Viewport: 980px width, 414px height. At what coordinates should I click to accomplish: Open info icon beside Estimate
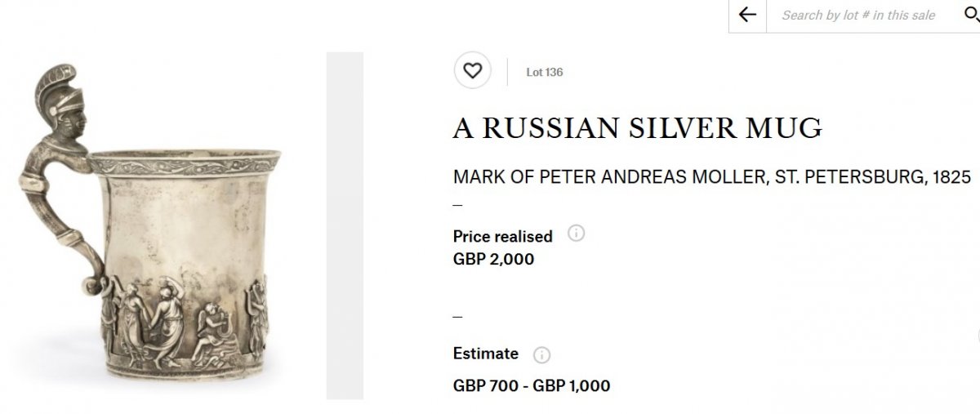[541, 355]
